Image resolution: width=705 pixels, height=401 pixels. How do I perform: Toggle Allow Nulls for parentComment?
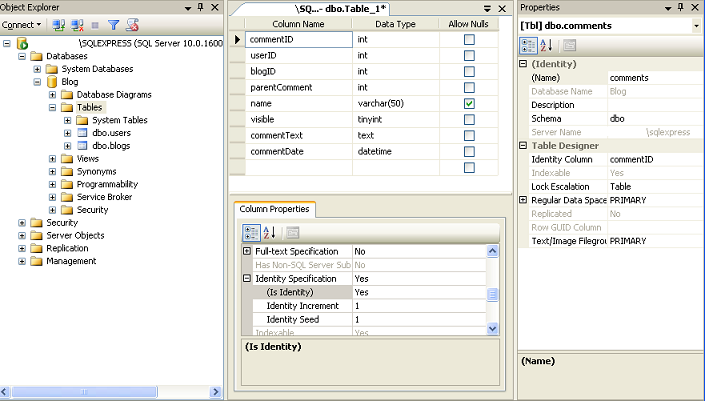pyautogui.click(x=469, y=87)
